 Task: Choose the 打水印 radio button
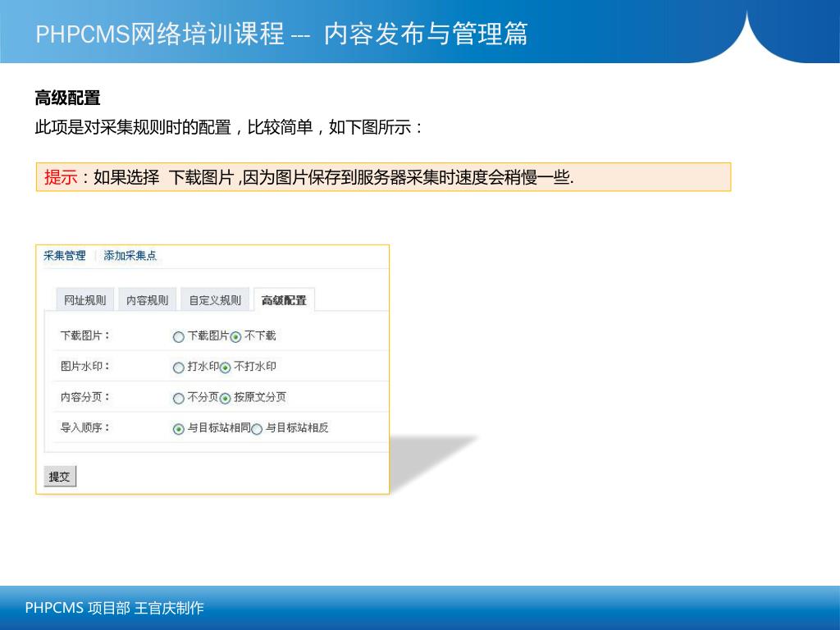tap(178, 367)
